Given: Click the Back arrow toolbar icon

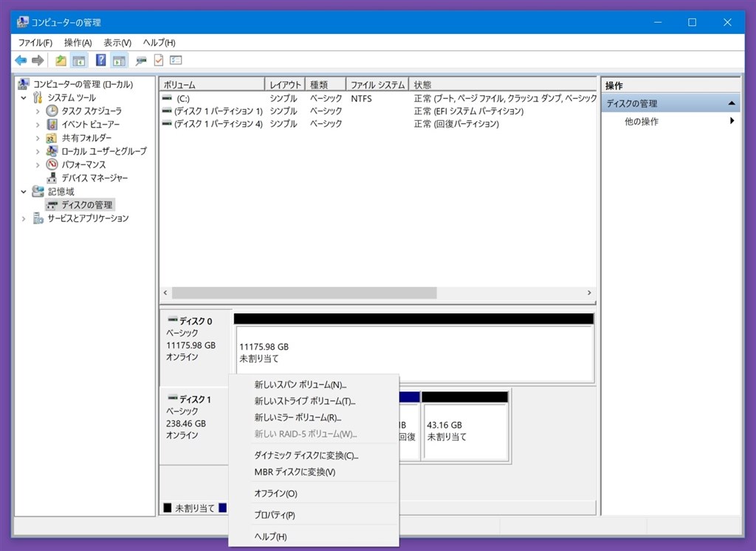Looking at the screenshot, I should (x=21, y=60).
